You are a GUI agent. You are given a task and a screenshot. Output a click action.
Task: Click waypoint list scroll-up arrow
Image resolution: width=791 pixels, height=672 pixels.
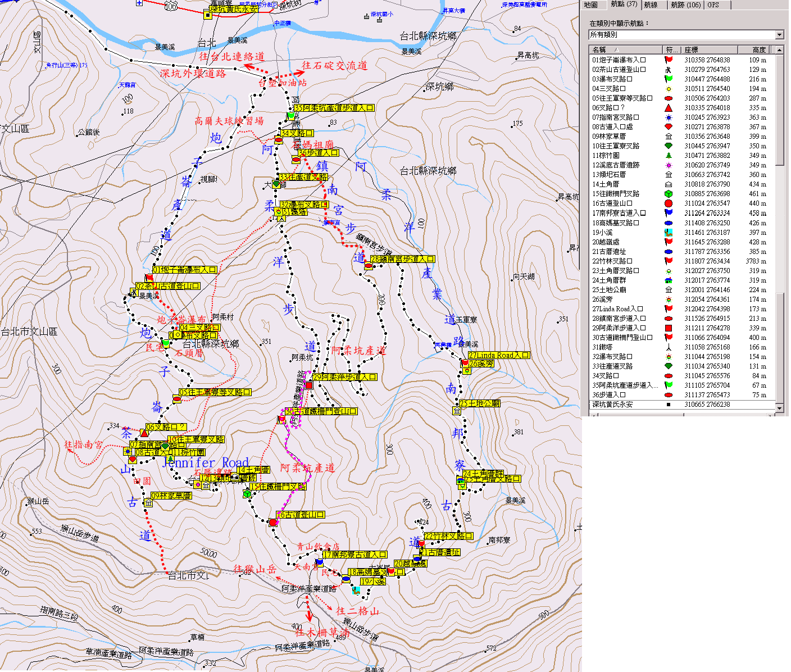point(779,50)
